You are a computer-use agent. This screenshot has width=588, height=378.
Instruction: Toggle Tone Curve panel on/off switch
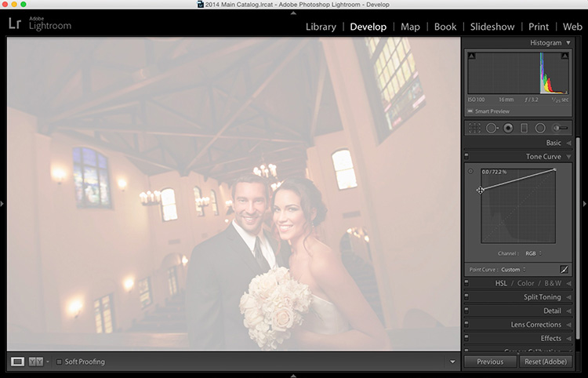[x=466, y=156]
